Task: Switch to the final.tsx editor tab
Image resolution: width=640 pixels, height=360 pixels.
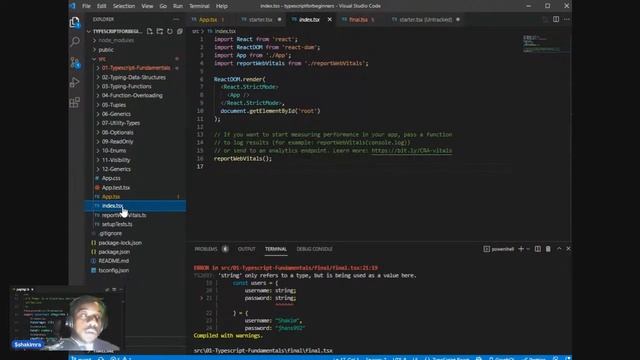Action: point(358,20)
